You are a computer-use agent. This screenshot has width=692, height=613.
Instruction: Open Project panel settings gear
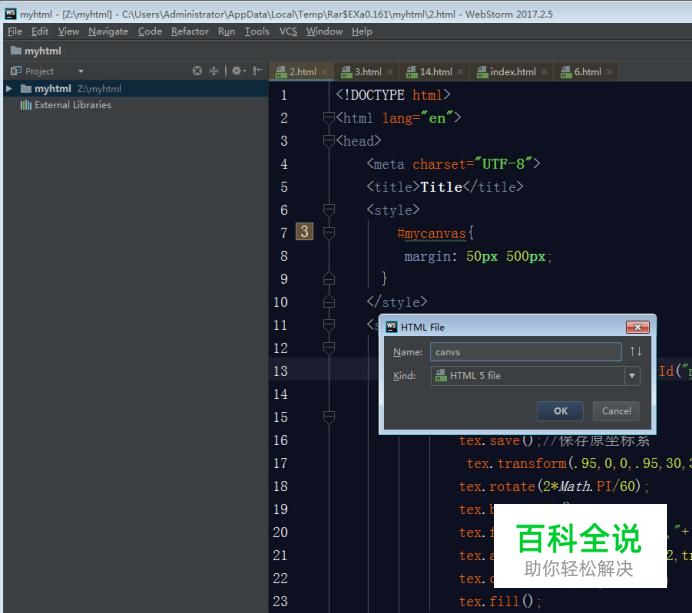pyautogui.click(x=237, y=71)
